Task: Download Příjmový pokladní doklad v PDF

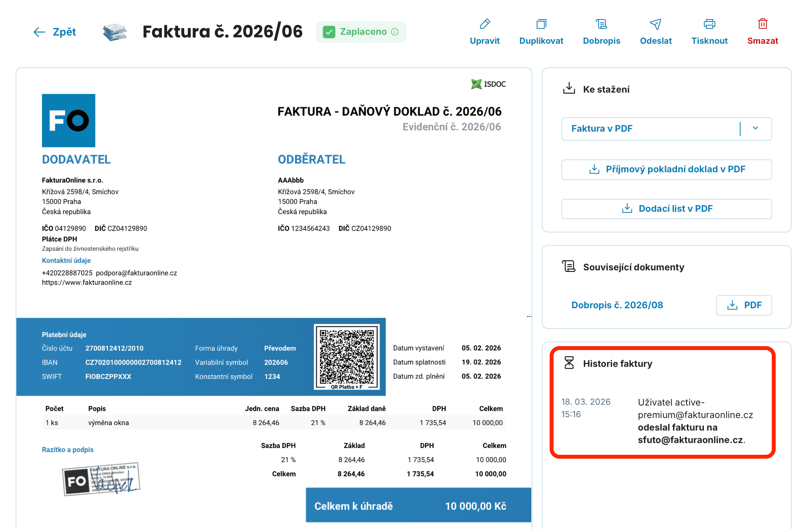Action: click(x=666, y=169)
